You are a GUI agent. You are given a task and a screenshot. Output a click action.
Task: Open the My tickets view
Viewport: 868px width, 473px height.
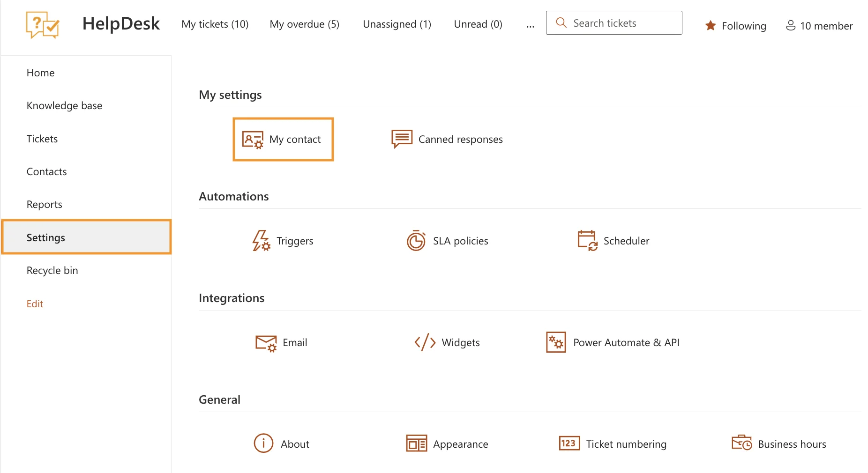(x=215, y=24)
